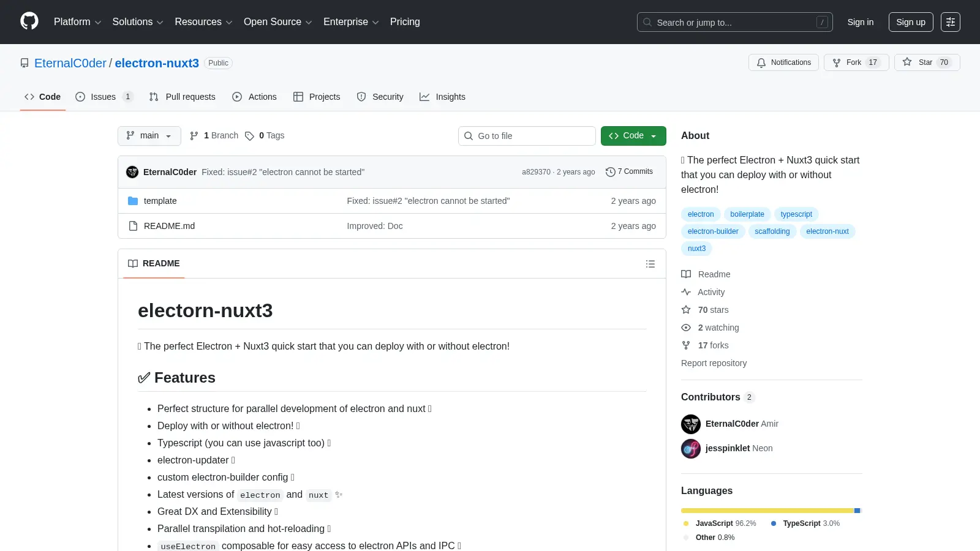The image size is (980, 551).
Task: Focus the Search or jump to field
Action: 735,22
